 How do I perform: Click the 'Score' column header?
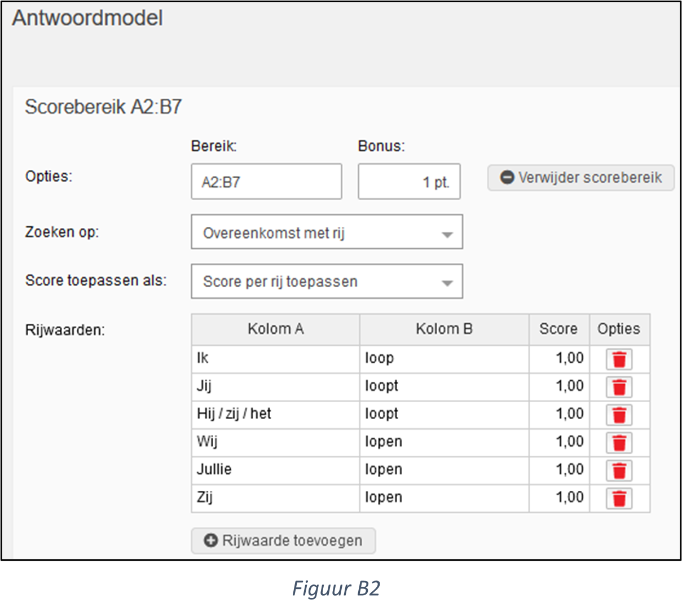coord(558,329)
